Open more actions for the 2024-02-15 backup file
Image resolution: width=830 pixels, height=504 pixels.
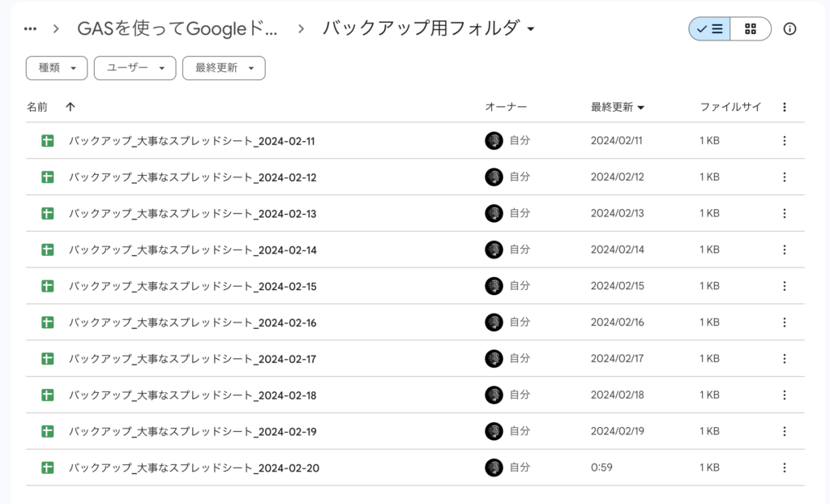click(x=784, y=286)
